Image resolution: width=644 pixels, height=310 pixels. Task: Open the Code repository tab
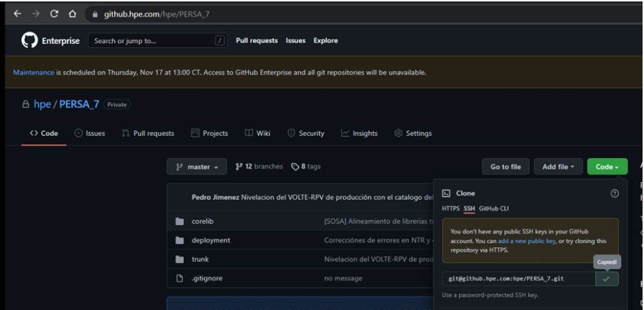point(44,133)
